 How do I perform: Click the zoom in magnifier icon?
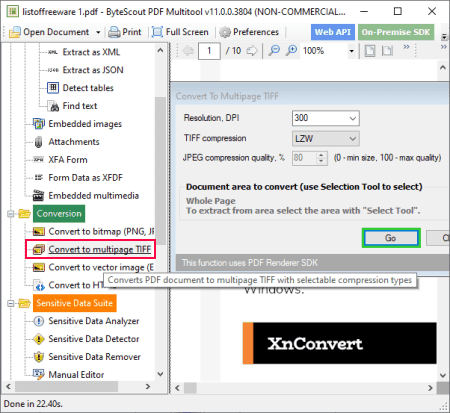point(292,51)
